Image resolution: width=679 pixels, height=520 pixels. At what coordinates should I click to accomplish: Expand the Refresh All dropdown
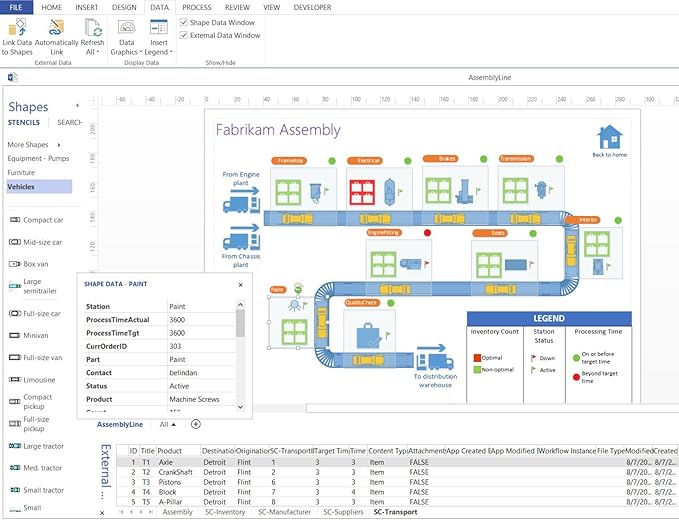(92, 52)
